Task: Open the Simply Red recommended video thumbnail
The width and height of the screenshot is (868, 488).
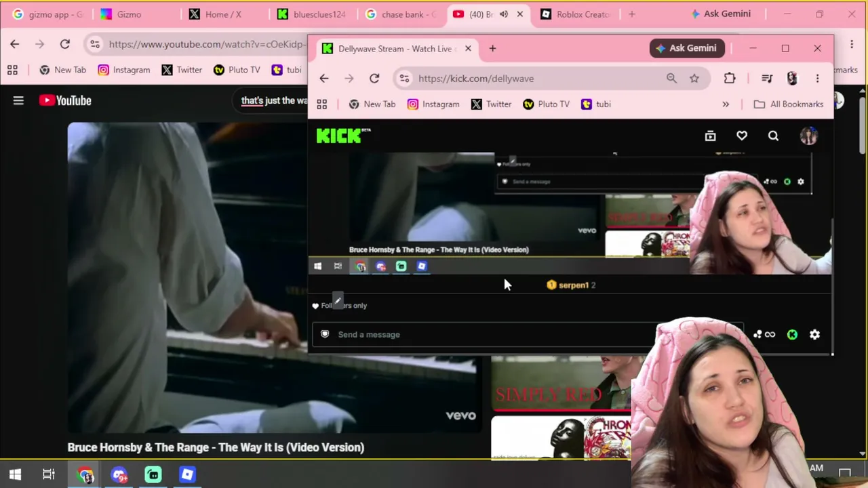Action: pyautogui.click(x=561, y=384)
